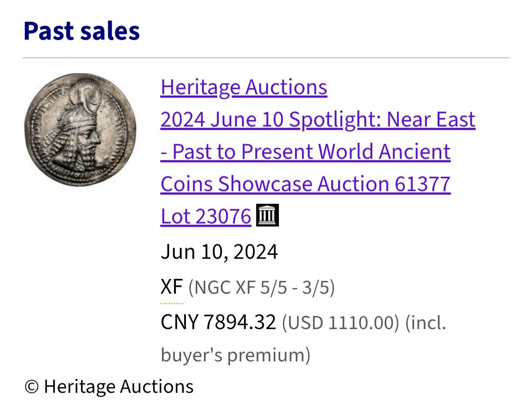Follow the Near East Past to Present link
Viewport: 532px width, 406px height.
click(x=305, y=151)
